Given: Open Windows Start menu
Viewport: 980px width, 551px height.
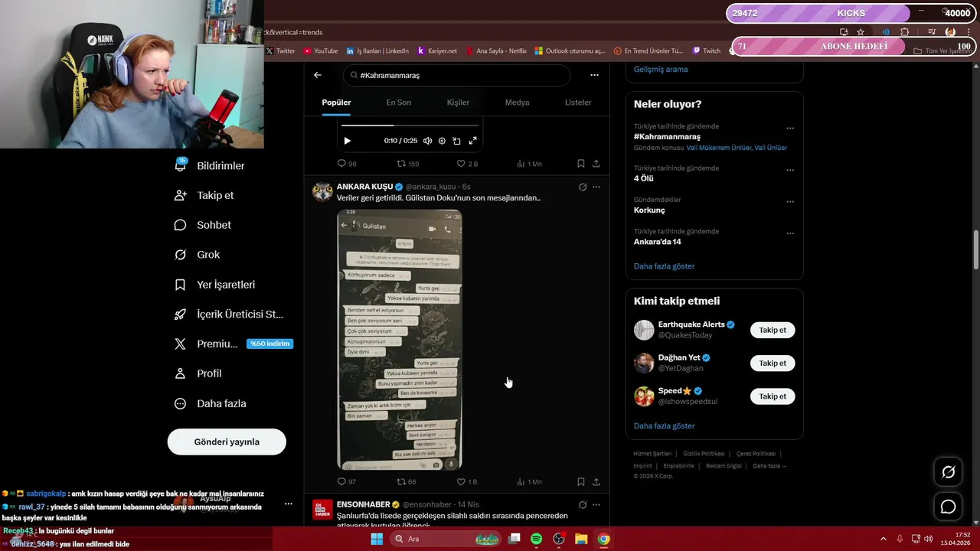Looking at the screenshot, I should 377,539.
